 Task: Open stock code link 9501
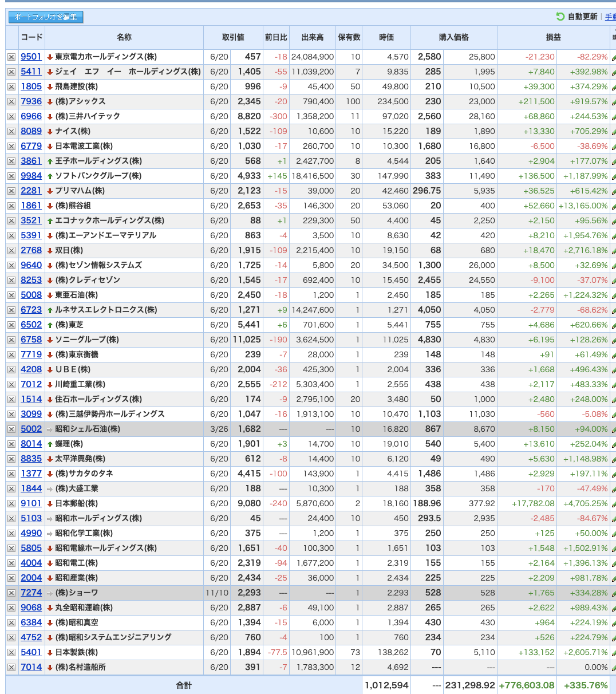pyautogui.click(x=31, y=57)
